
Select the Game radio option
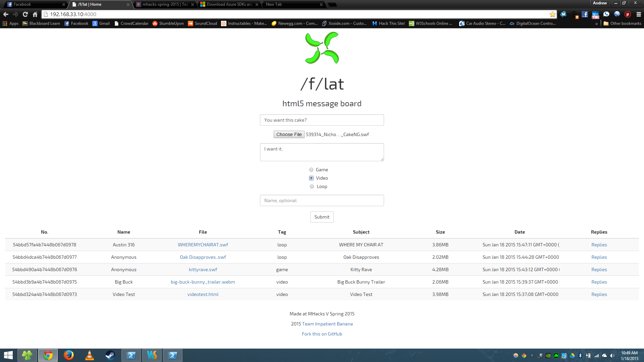[311, 170]
